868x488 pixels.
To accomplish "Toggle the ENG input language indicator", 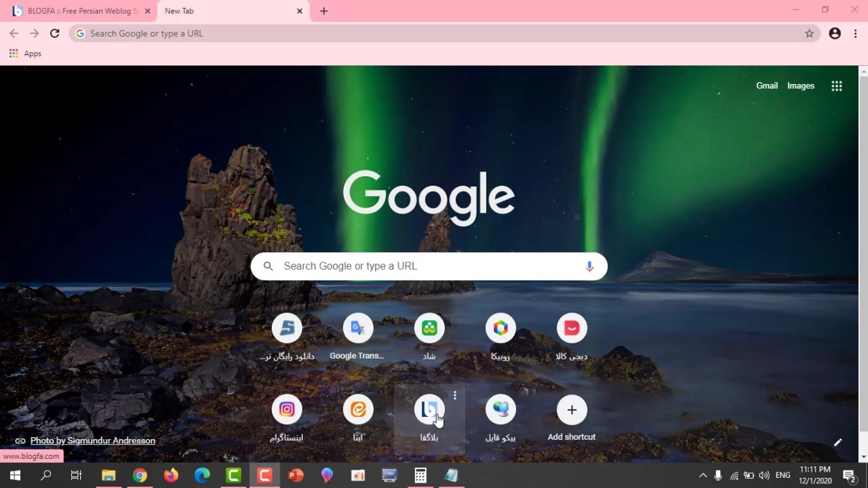I will (x=783, y=476).
